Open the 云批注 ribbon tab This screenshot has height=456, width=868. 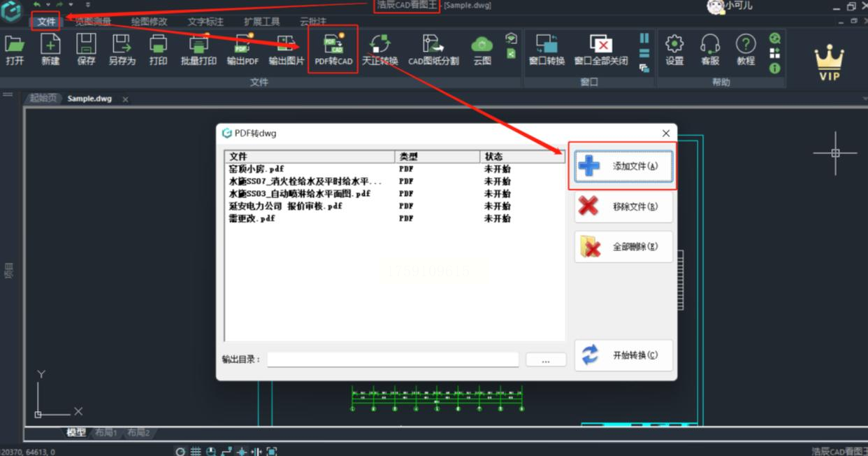click(312, 22)
